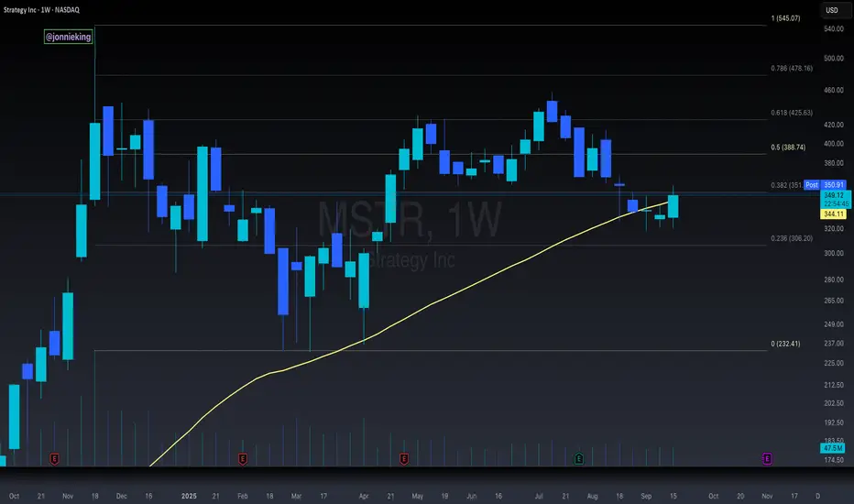
Task: Click Jul on the time axis
Action: [539, 496]
